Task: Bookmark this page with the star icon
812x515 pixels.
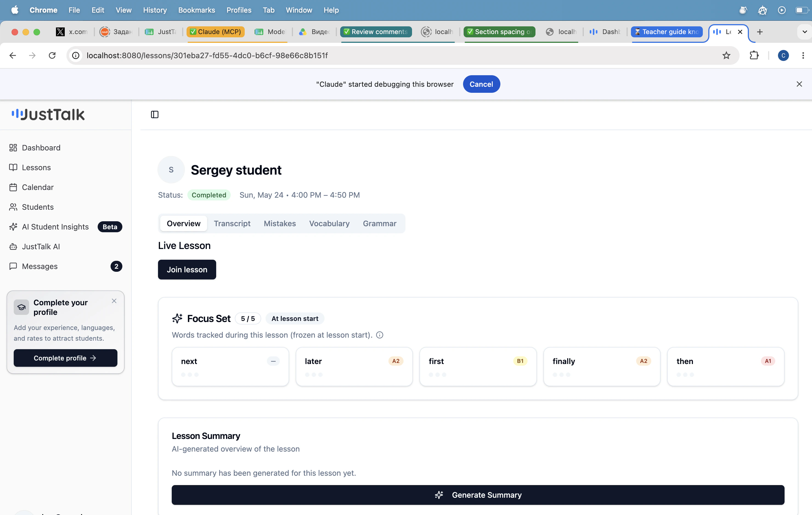Action: 726,55
